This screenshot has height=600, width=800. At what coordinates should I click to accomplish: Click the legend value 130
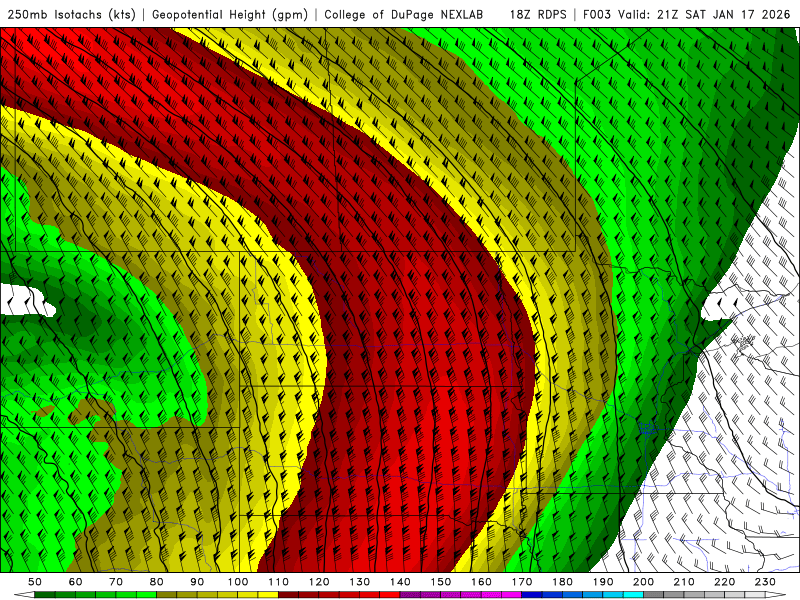360,582
